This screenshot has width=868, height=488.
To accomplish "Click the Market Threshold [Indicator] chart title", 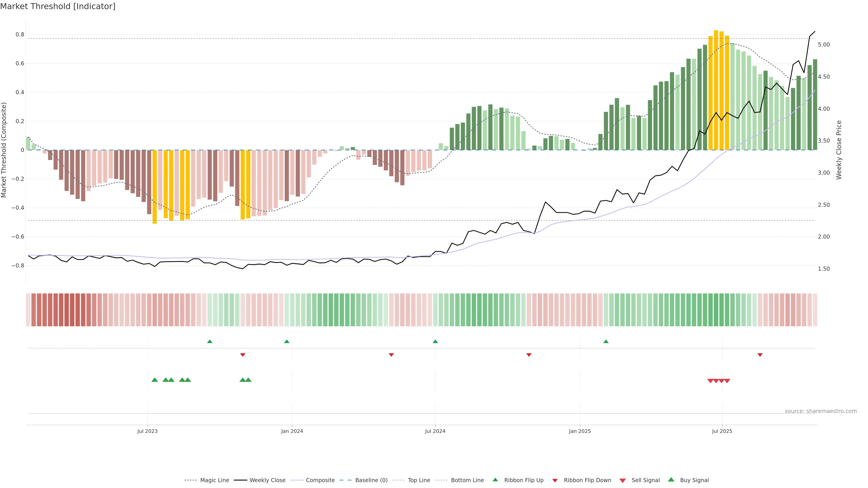I will click(x=58, y=6).
